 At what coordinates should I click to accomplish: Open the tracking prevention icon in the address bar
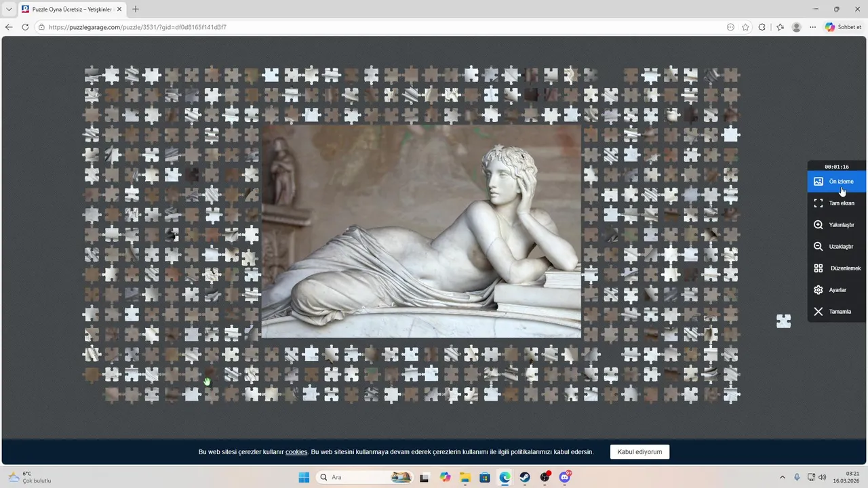[730, 27]
